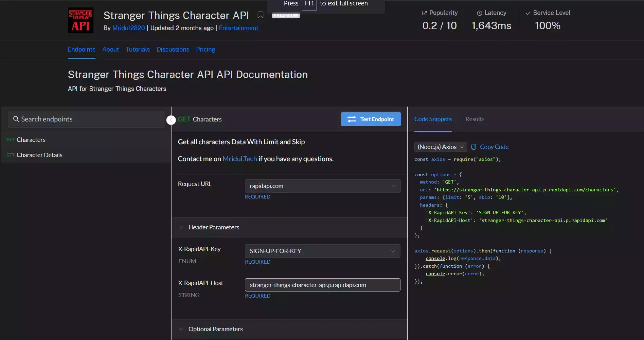This screenshot has height=340, width=644.
Task: Click the Test Endpoint button
Action: pyautogui.click(x=371, y=119)
